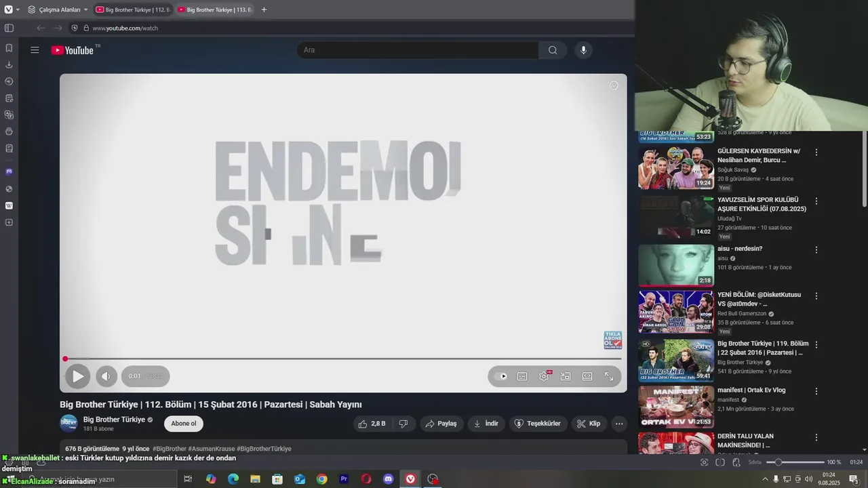Screen dimensions: 868x488
Task: Click the YouTube search magnifier button
Action: pos(553,50)
